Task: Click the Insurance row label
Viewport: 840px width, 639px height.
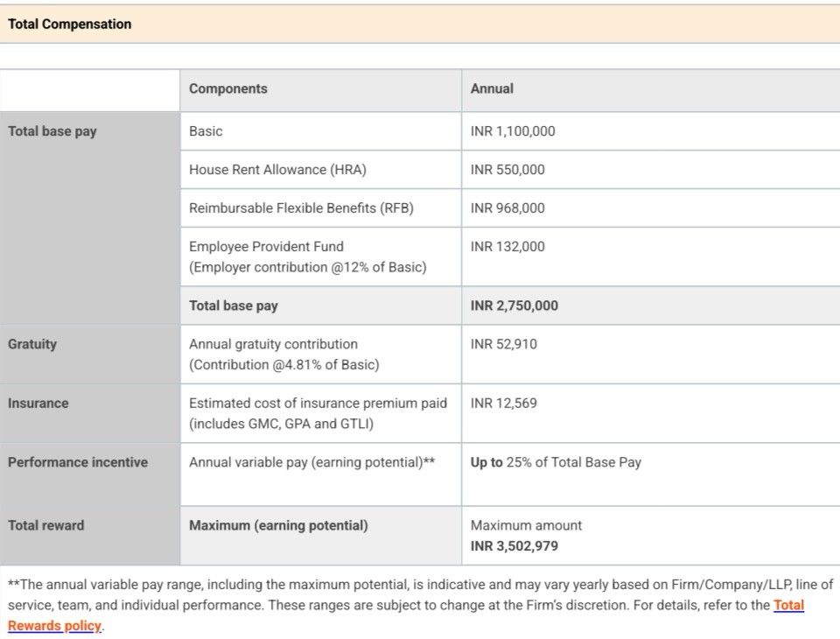Action: coord(38,404)
